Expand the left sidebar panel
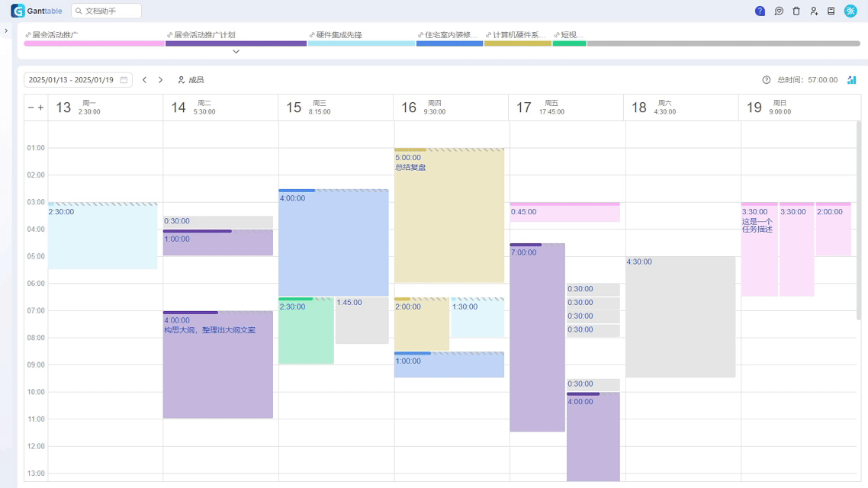 coord(6,31)
